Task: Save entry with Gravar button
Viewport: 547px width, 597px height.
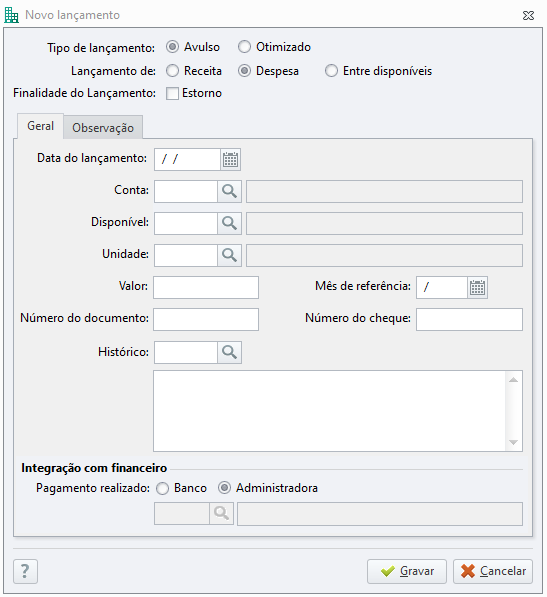Action: (x=407, y=571)
